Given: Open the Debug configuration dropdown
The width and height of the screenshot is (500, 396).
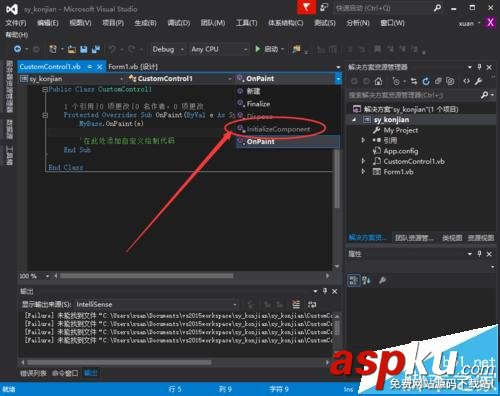Looking at the screenshot, I should coord(168,49).
